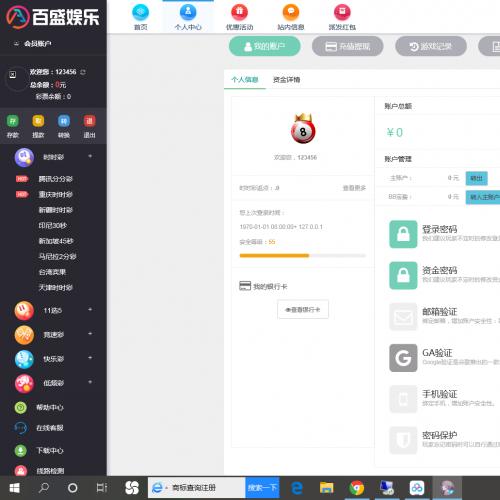Image resolution: width=500 pixels, height=500 pixels.
Task: Click the red 退出 logout icon
Action: click(89, 121)
